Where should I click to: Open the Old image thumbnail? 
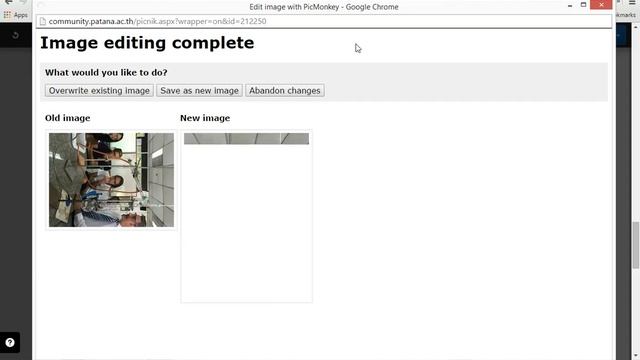click(111, 180)
